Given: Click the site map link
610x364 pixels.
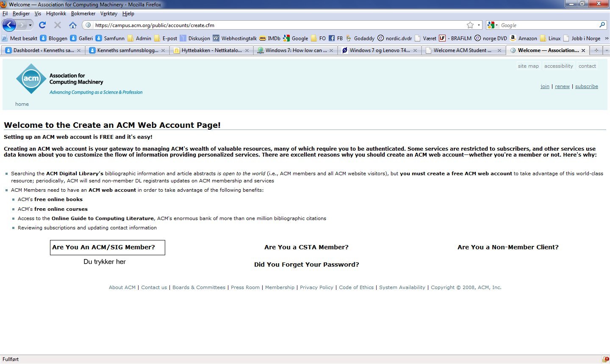Looking at the screenshot, I should 528,66.
